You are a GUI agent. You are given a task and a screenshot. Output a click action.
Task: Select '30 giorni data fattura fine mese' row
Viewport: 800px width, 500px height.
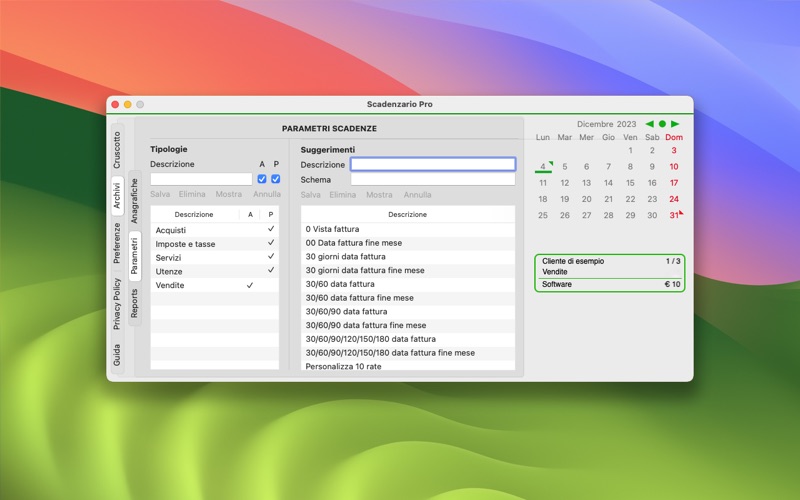click(408, 270)
